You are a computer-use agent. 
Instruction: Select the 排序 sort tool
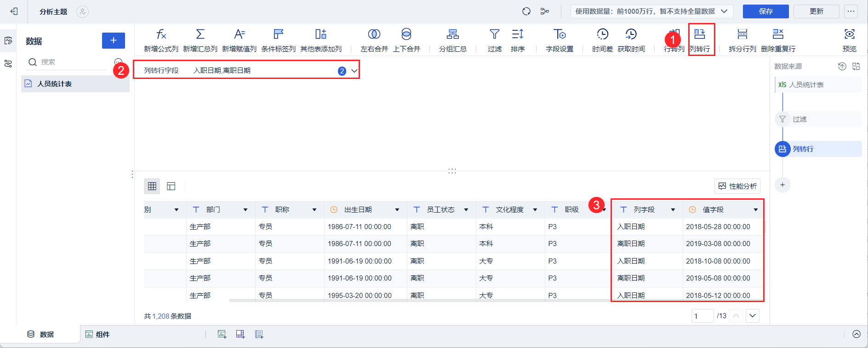pyautogui.click(x=518, y=40)
